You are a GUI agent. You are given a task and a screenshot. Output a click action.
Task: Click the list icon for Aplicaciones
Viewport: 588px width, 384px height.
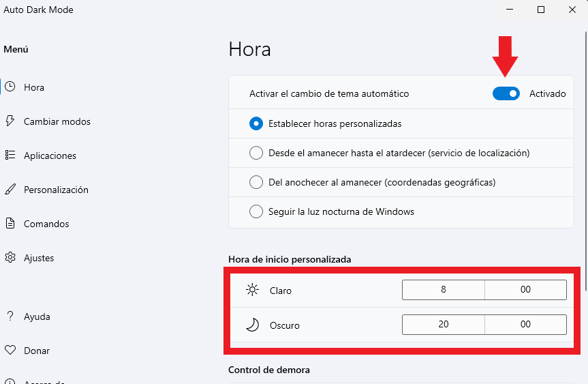(10, 155)
